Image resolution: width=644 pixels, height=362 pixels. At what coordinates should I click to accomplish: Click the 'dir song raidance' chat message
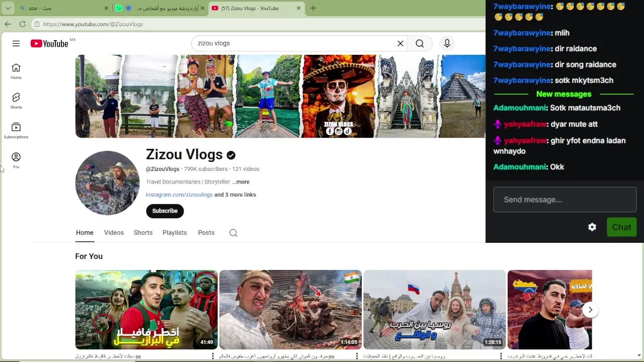click(585, 65)
